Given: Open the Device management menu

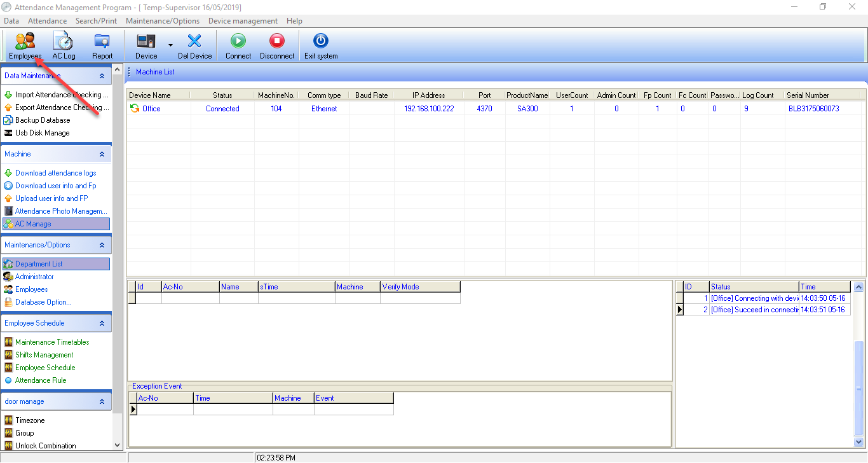Looking at the screenshot, I should [x=243, y=21].
